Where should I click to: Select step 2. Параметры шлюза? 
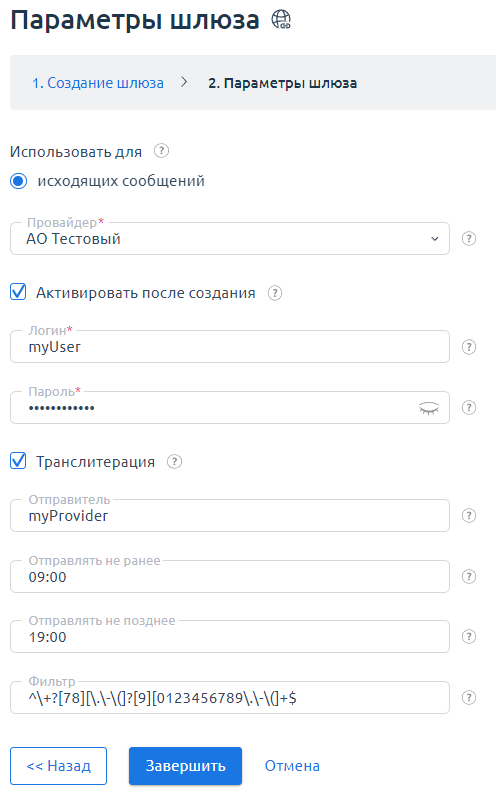(x=283, y=83)
